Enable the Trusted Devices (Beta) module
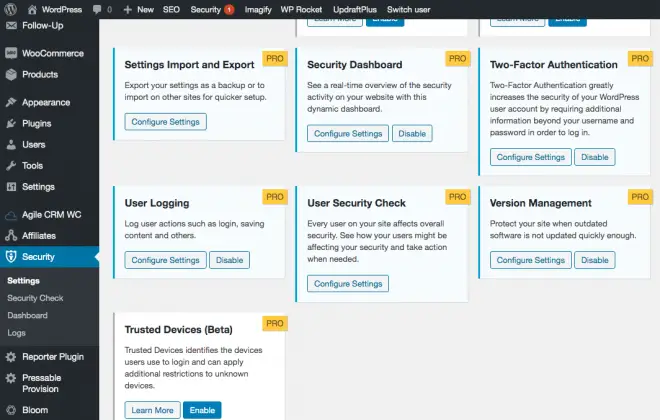 point(202,410)
